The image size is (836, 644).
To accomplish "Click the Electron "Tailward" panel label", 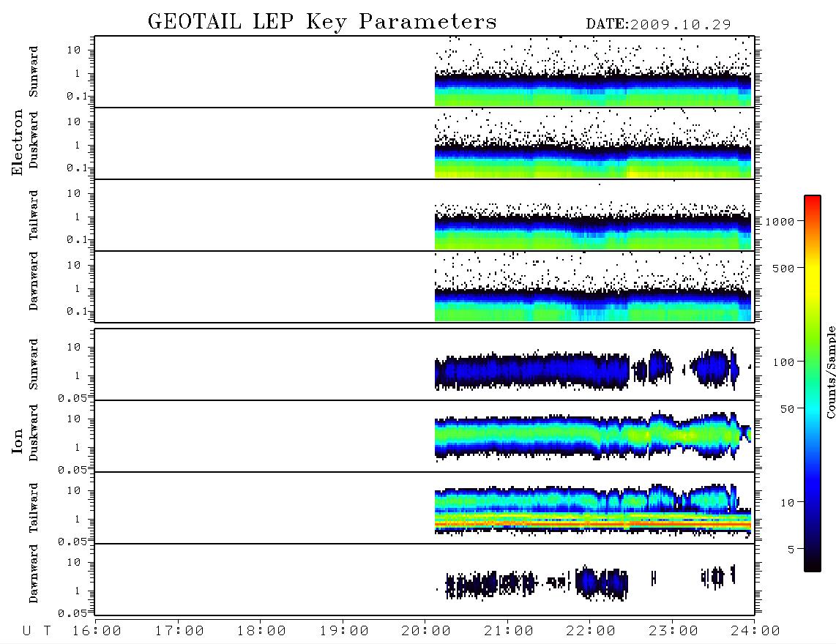I will point(34,214).
